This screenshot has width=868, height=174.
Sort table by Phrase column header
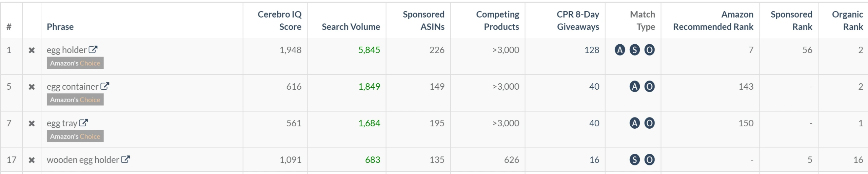click(60, 27)
